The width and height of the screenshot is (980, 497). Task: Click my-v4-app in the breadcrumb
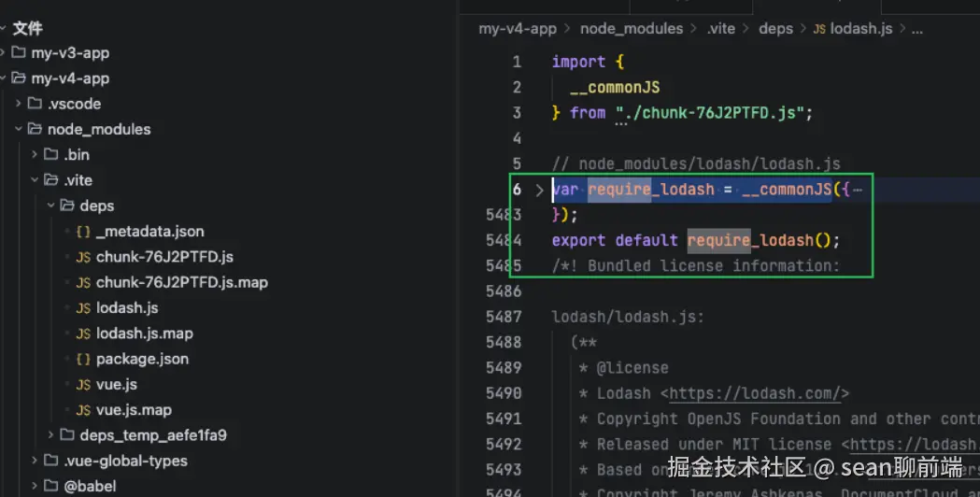click(518, 29)
